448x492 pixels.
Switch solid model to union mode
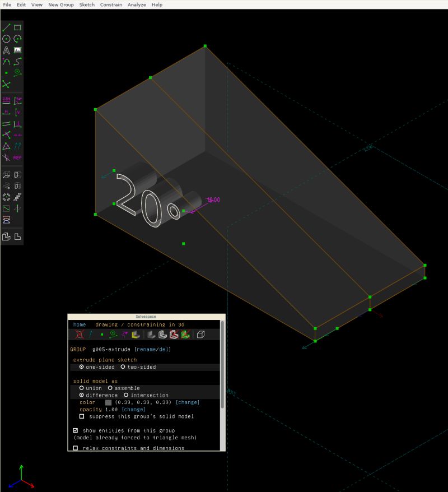click(82, 388)
